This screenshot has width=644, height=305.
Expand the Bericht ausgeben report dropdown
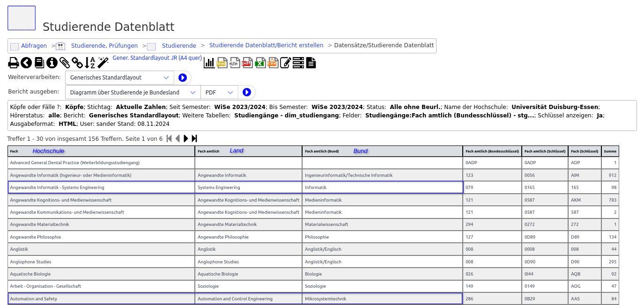point(133,93)
